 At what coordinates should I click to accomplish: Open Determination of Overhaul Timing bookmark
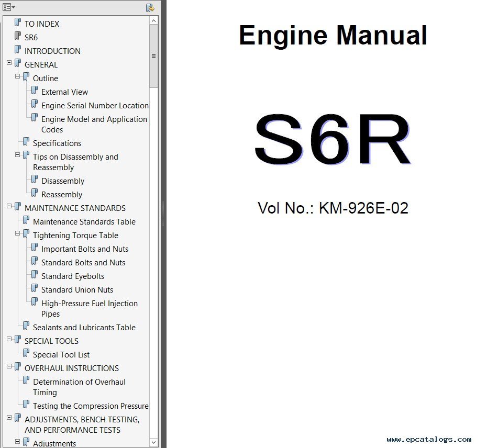click(79, 387)
